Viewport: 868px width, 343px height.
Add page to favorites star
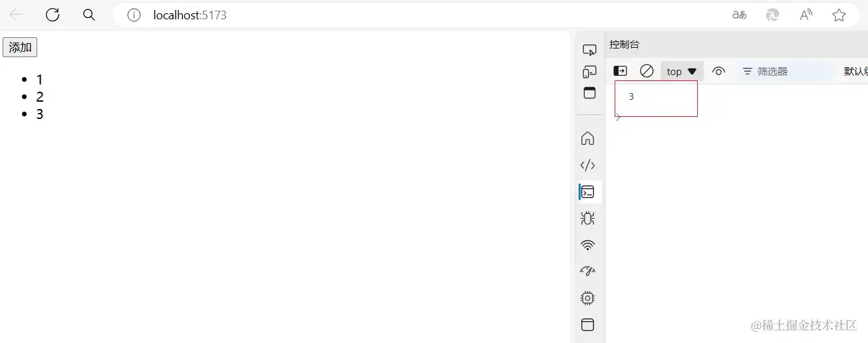[839, 15]
